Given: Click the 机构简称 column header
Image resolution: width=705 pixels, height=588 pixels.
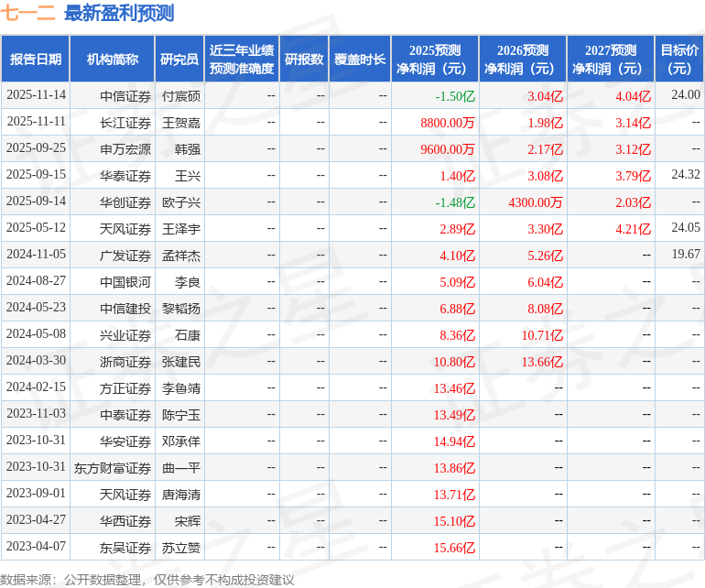Looking at the screenshot, I should click(113, 59).
